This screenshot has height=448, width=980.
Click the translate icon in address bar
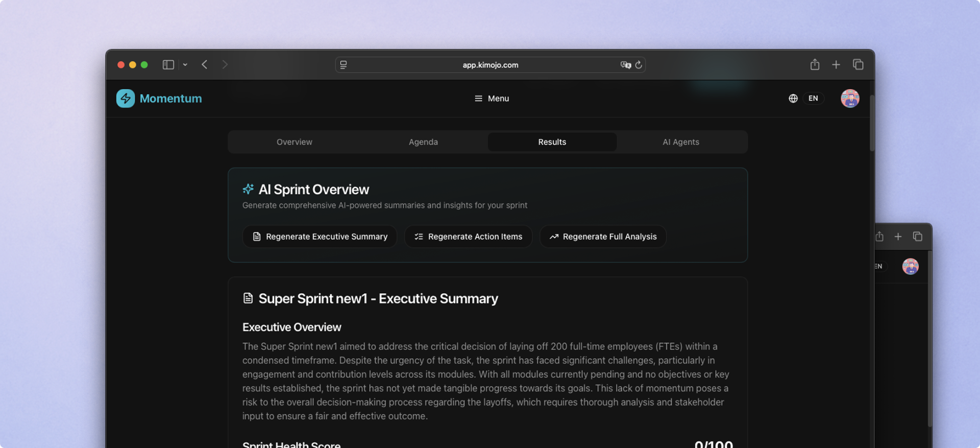(x=625, y=65)
